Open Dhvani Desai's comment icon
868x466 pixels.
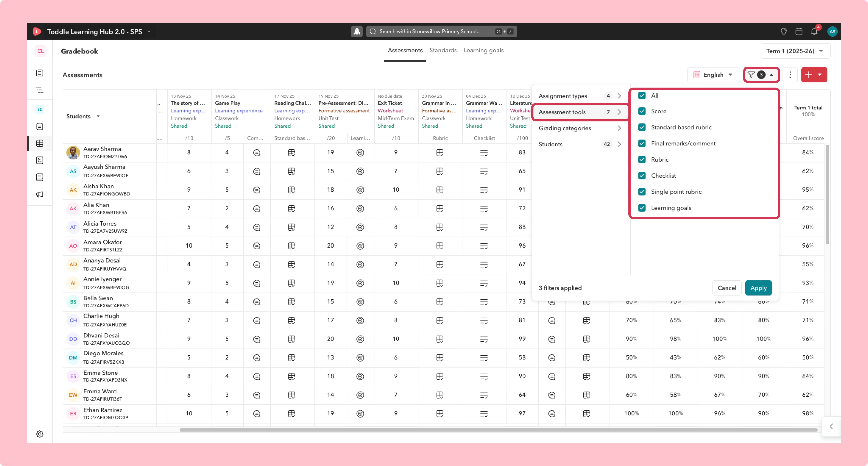click(x=257, y=339)
